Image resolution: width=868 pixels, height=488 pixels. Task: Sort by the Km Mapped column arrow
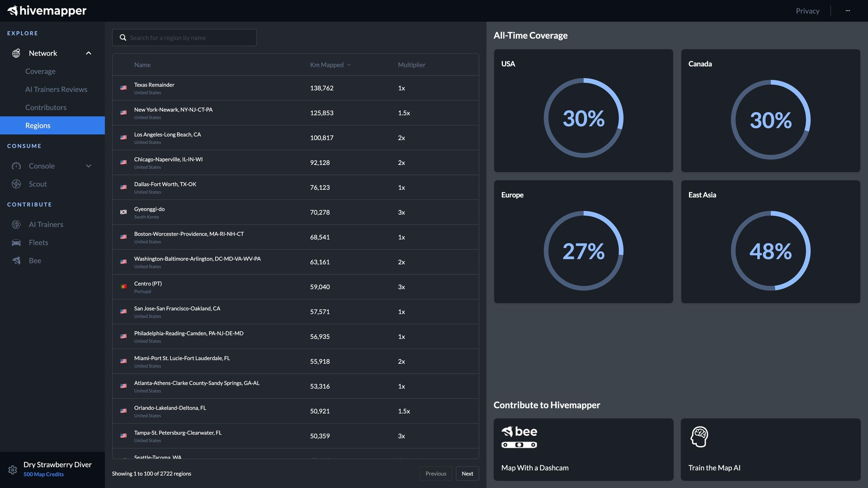349,65
